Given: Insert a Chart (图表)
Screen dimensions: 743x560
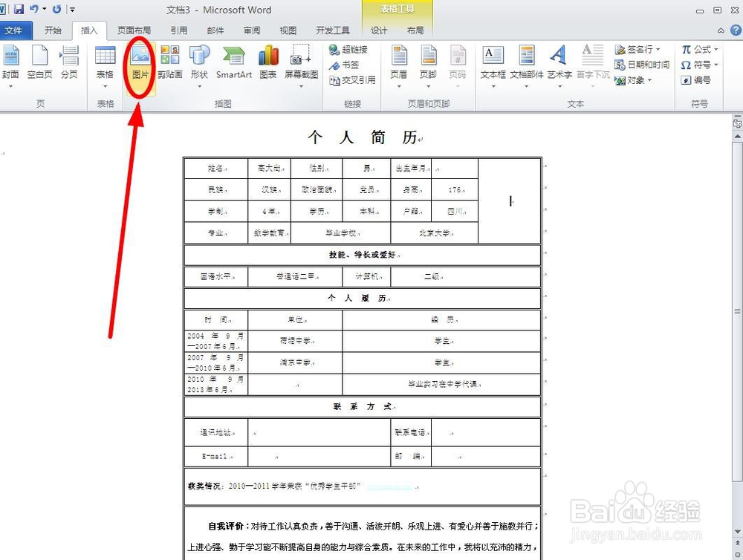Looking at the screenshot, I should 267,64.
